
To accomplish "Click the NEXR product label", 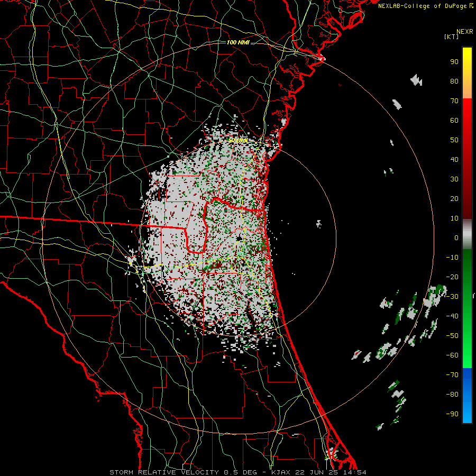I will (465, 32).
